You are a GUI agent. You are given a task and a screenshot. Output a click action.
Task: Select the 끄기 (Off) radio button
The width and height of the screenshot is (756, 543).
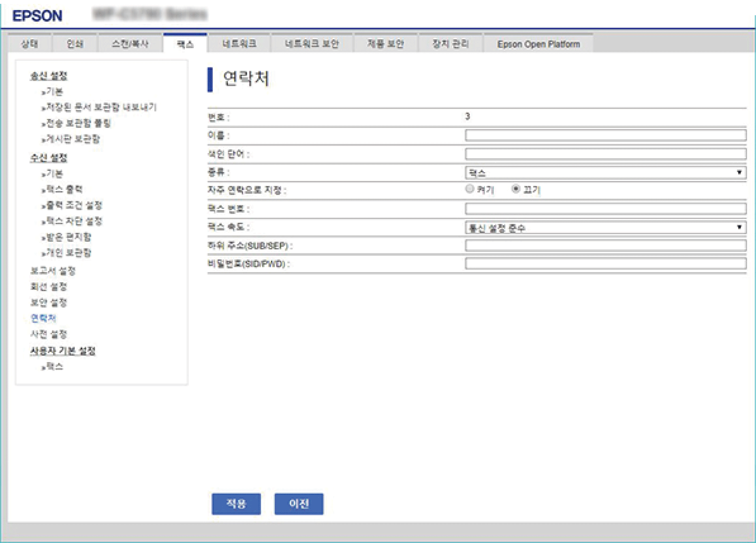pyautogui.click(x=516, y=189)
